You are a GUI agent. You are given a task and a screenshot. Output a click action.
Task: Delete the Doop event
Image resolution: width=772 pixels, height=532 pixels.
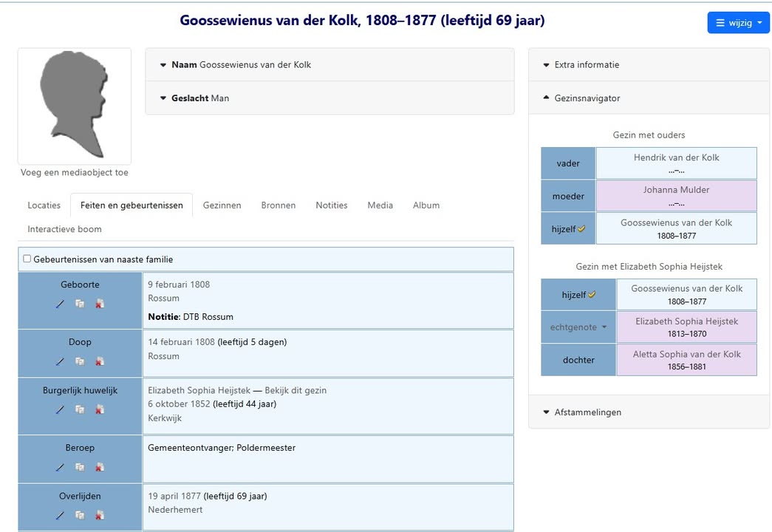tap(100, 361)
